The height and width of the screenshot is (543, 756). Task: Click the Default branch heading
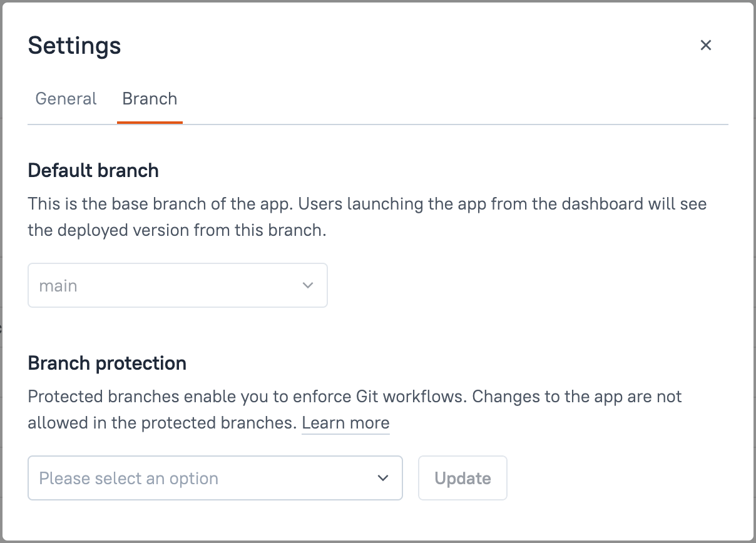click(x=93, y=170)
